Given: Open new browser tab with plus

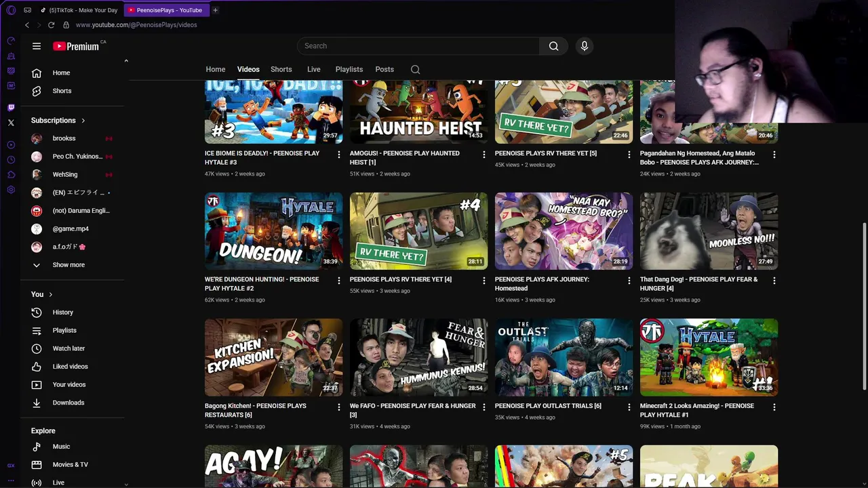Looking at the screenshot, I should tap(215, 10).
